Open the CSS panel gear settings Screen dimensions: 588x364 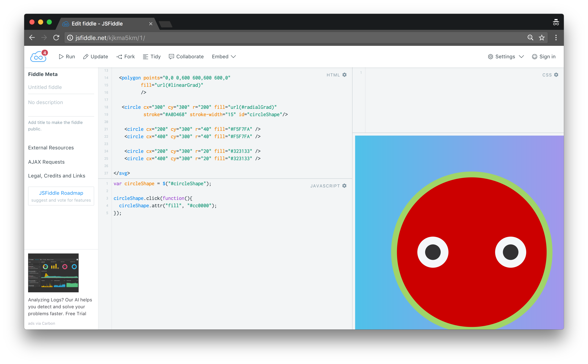pyautogui.click(x=556, y=75)
